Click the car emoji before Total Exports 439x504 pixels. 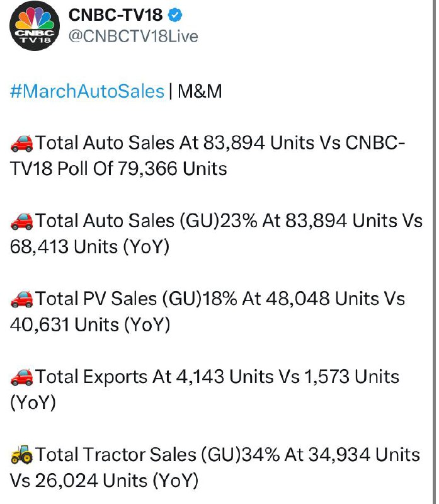point(21,377)
